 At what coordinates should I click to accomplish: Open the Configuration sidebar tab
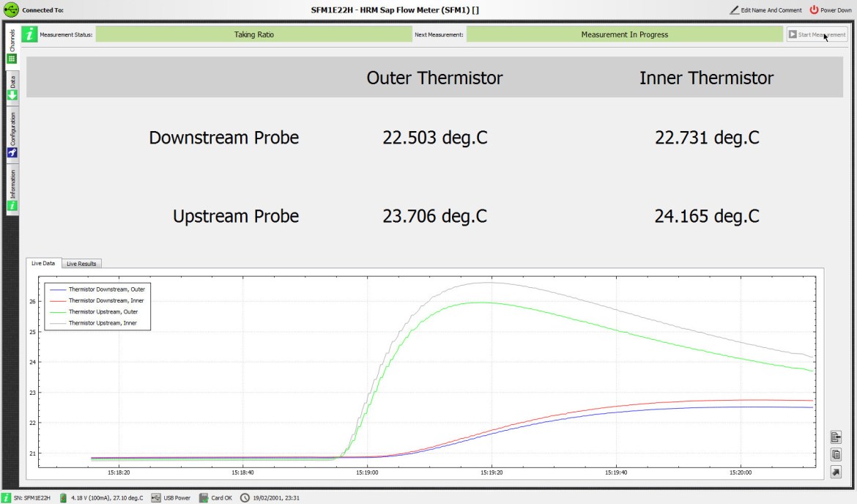click(x=12, y=135)
